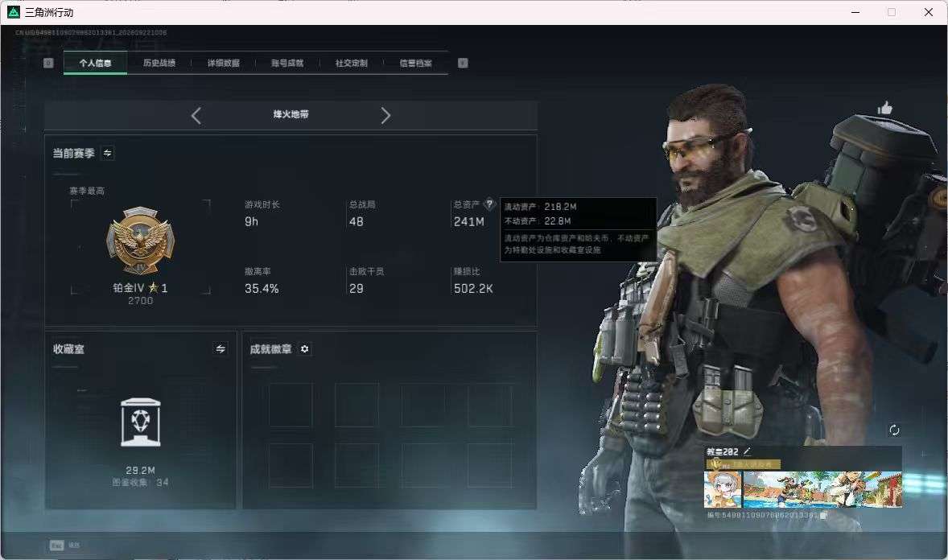The height and width of the screenshot is (560, 948).
Task: Switch to the 历史战绩 tab
Action: (x=159, y=63)
